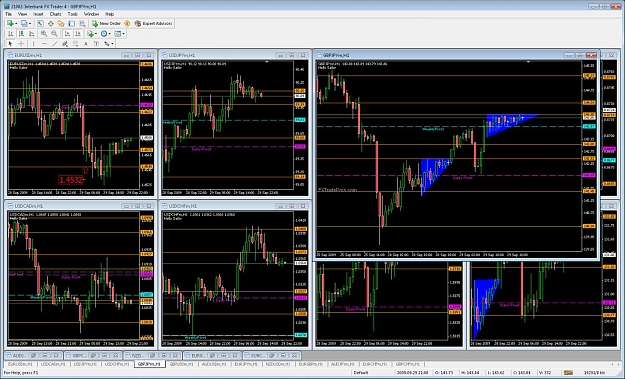625x379 pixels.
Task: Switch to the GBPCHFm,H1 bottom tab
Action: (408, 364)
